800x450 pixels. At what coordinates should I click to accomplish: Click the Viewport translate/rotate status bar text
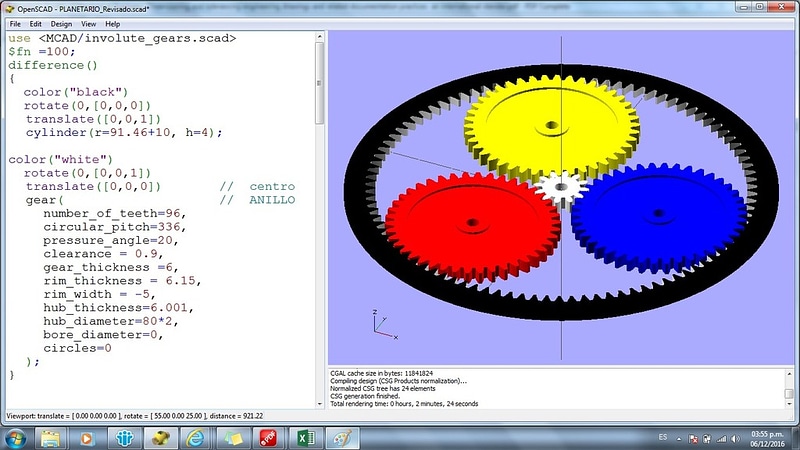135,416
